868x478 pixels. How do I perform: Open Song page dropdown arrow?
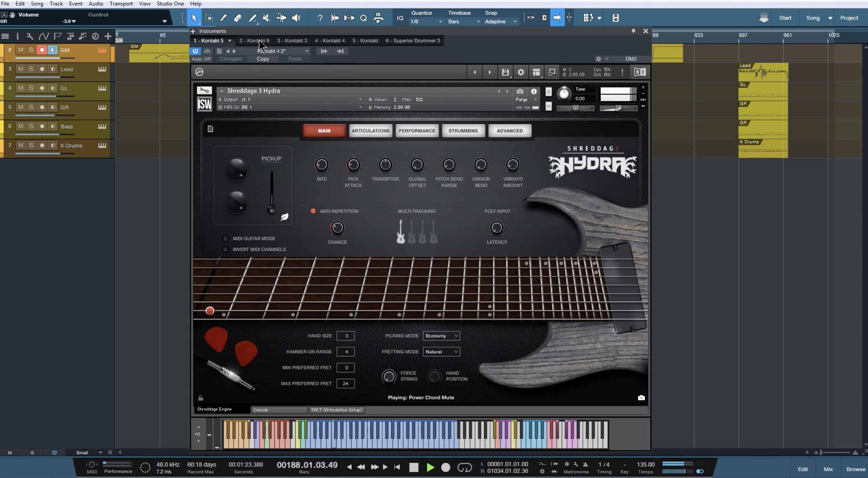pos(830,18)
